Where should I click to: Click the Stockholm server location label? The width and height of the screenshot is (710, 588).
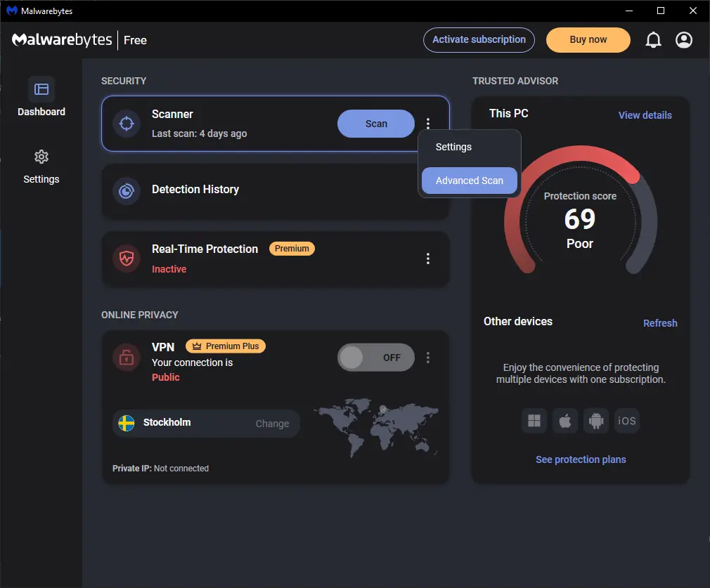click(x=167, y=422)
